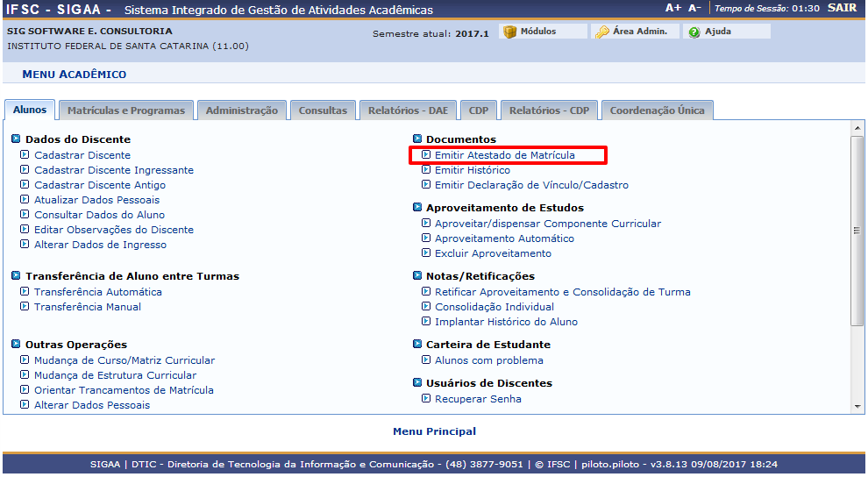
Task: Click SAIR to log out
Action: [x=842, y=8]
